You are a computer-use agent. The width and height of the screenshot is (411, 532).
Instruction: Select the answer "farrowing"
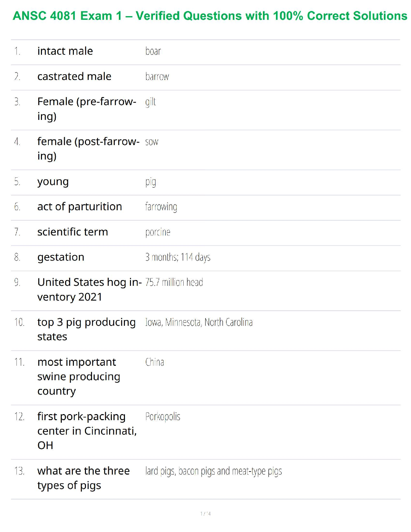(x=161, y=207)
